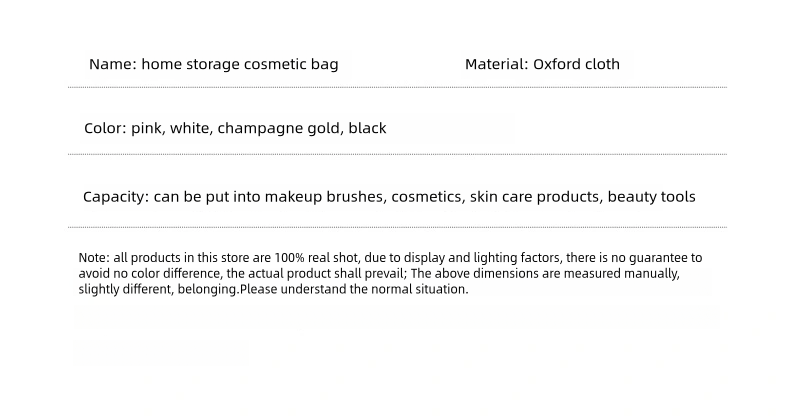Click the "Name:" label text
Image resolution: width=790 pixels, height=419 pixels.
(112, 65)
